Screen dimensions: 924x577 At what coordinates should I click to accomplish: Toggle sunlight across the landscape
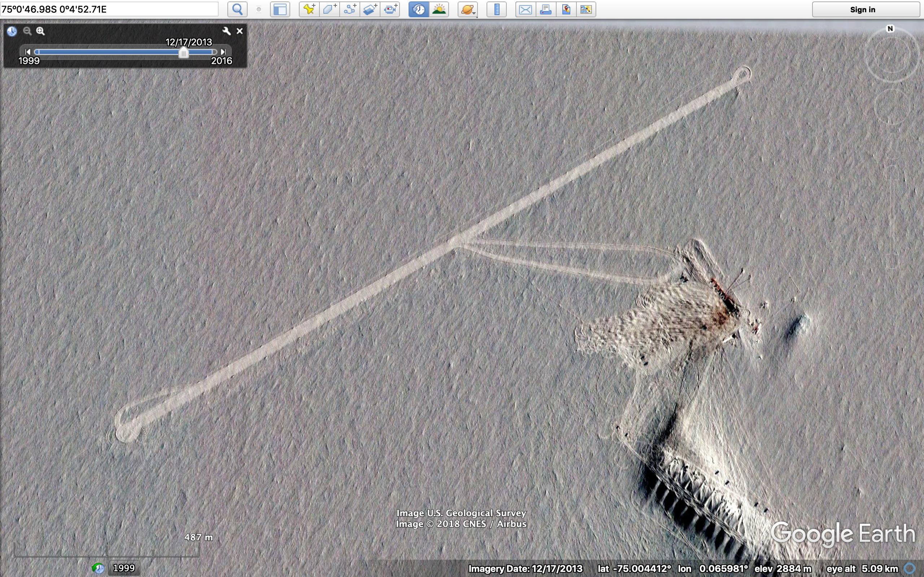[439, 9]
